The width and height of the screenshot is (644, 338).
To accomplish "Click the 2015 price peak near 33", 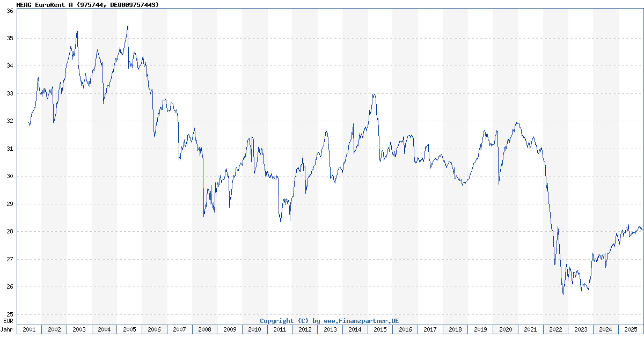I will [374, 94].
